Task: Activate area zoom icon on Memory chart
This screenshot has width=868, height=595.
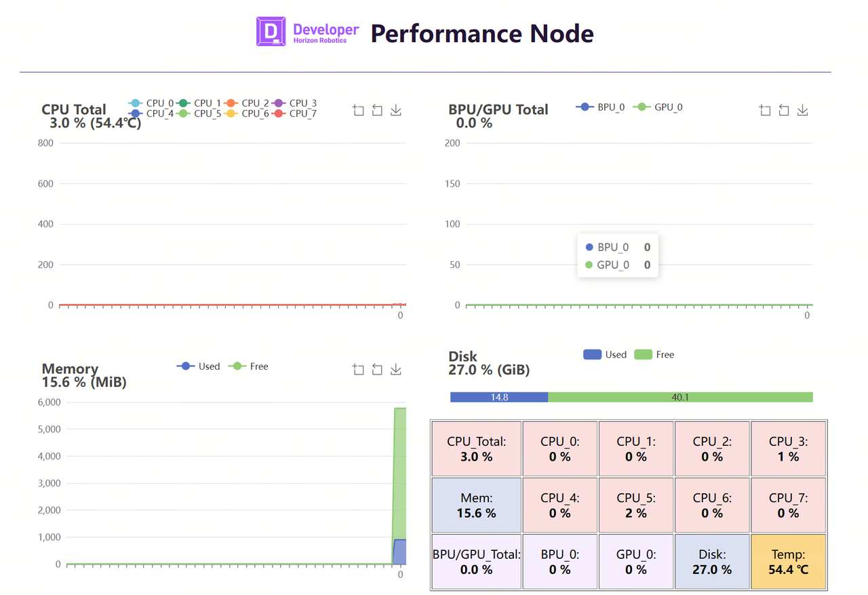Action: (x=359, y=369)
